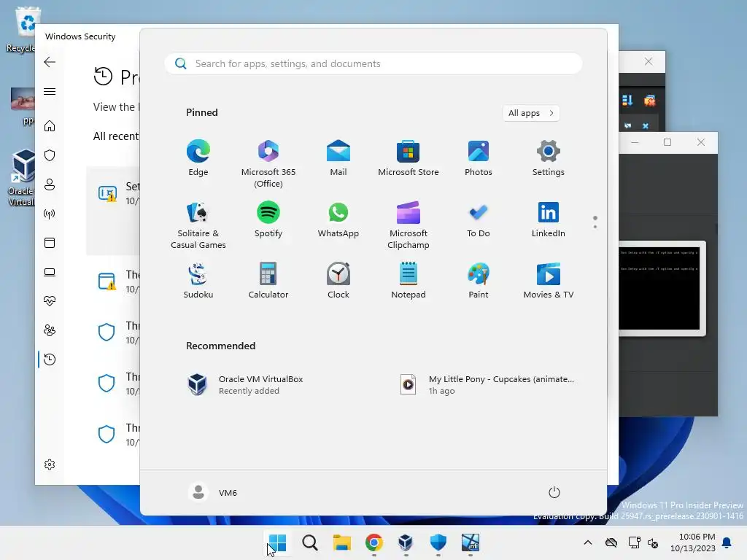Open Account protection in Windows Security
This screenshot has width=747, height=560.
50,184
